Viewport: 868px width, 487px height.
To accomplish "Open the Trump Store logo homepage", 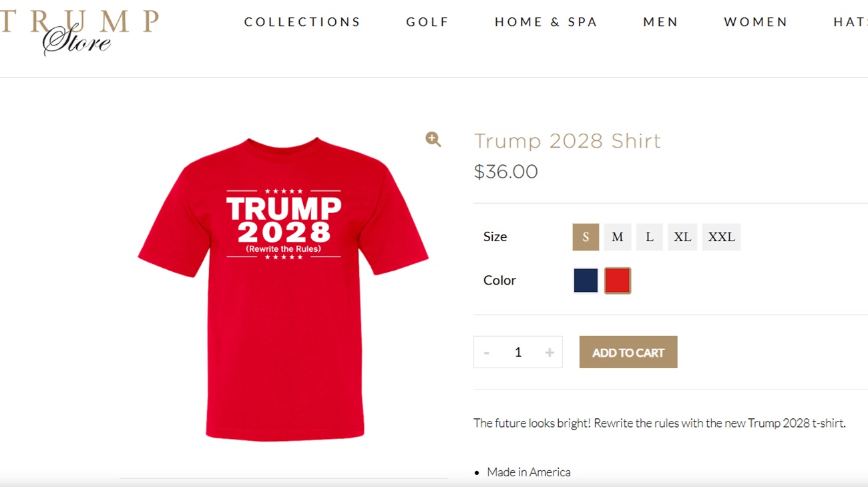I will (x=79, y=31).
